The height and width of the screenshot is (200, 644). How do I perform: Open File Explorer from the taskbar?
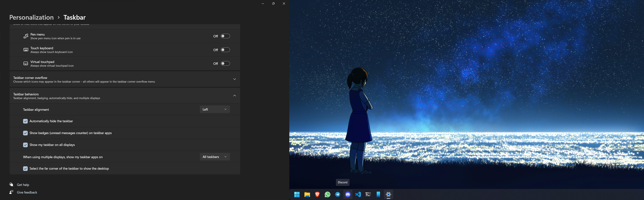click(x=307, y=194)
